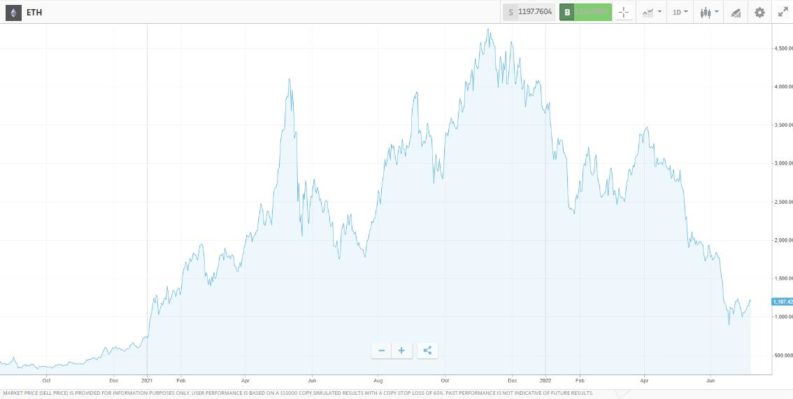793x399 pixels.
Task: Click the 1,000.00 price axis label
Action: [783, 317]
